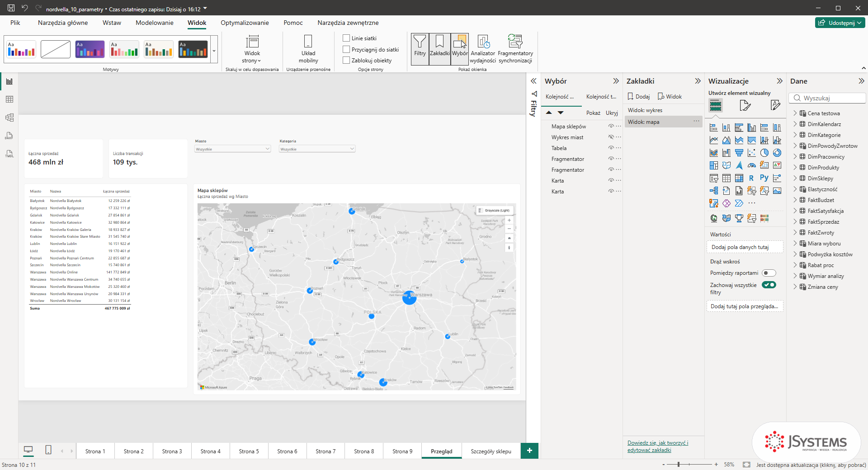Toggle the Zakładki pane button in the ribbon

(440, 49)
